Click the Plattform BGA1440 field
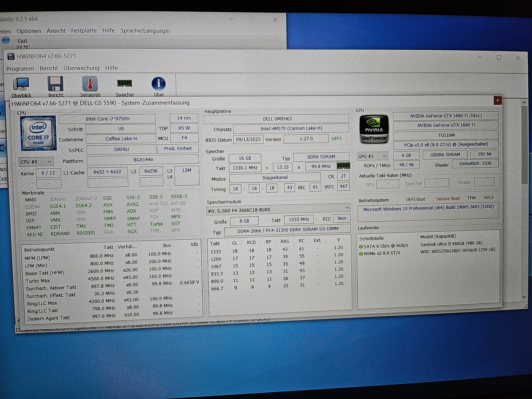This screenshot has height=399, width=532. tap(143, 160)
